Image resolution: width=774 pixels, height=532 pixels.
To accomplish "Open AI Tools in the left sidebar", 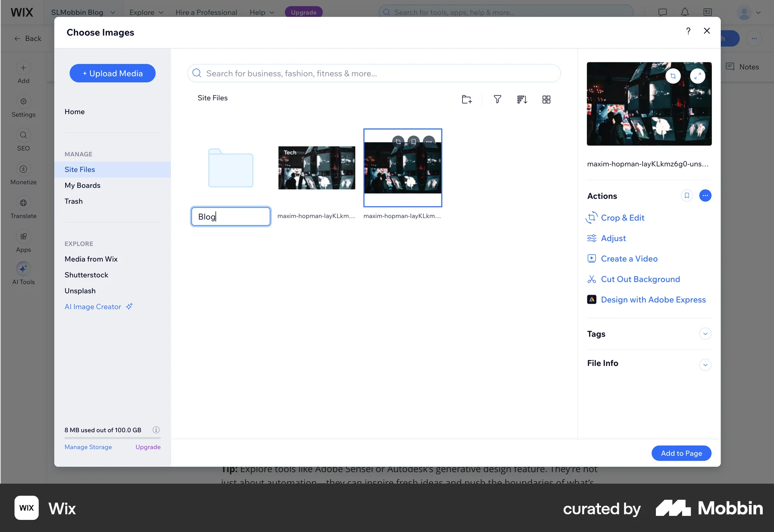I will (x=23, y=273).
